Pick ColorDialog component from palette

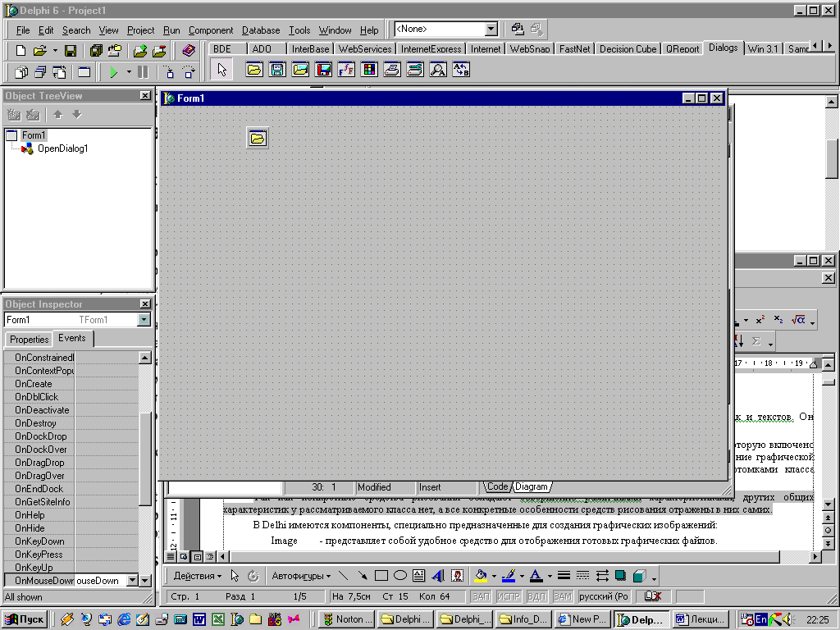pos(369,70)
